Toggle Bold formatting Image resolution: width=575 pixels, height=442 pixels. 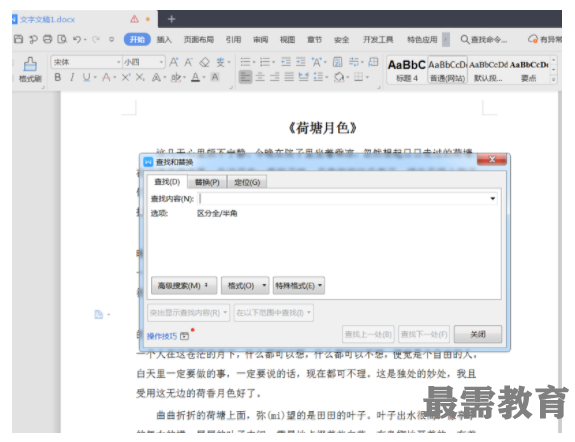click(x=58, y=77)
